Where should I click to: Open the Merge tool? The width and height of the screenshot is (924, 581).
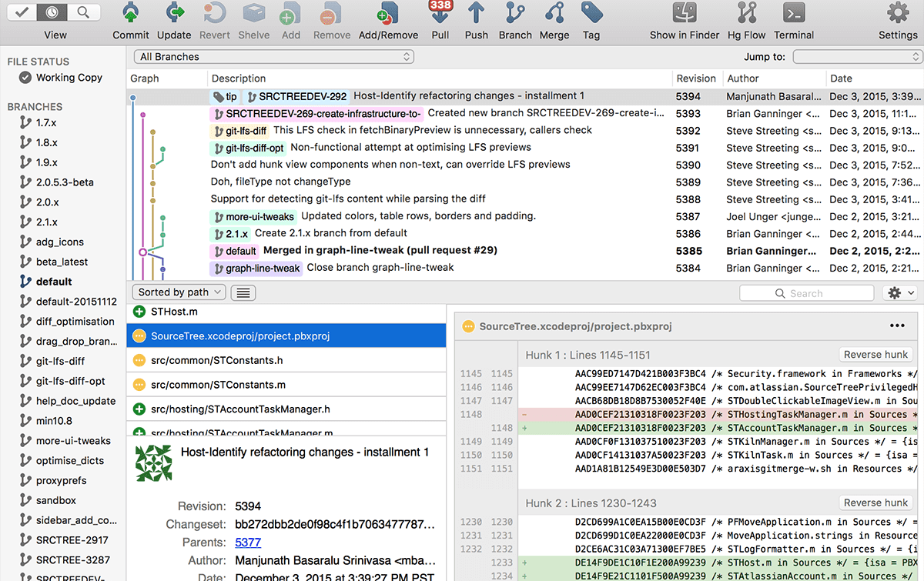point(554,13)
